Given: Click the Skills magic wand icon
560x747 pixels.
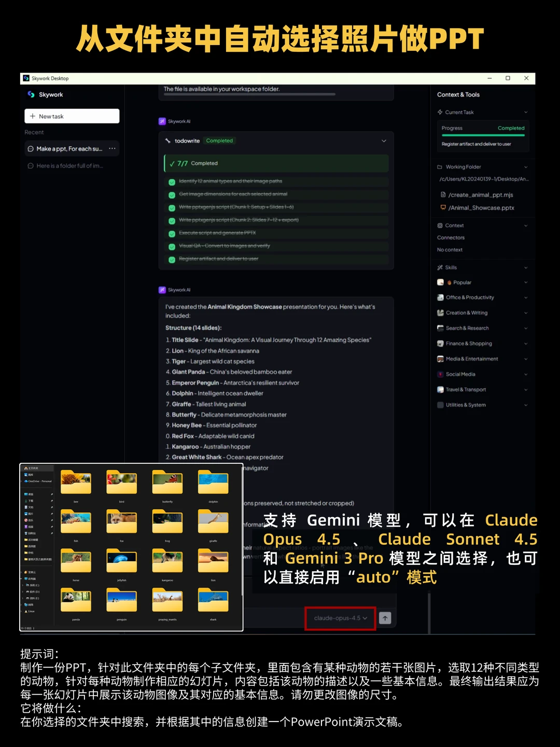Looking at the screenshot, I should [440, 268].
